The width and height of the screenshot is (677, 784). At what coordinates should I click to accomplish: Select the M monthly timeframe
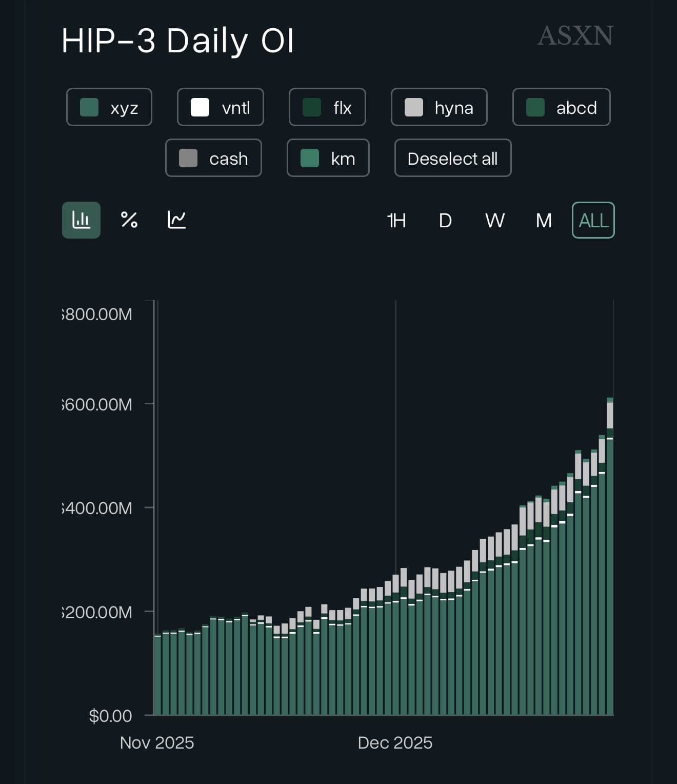click(544, 221)
